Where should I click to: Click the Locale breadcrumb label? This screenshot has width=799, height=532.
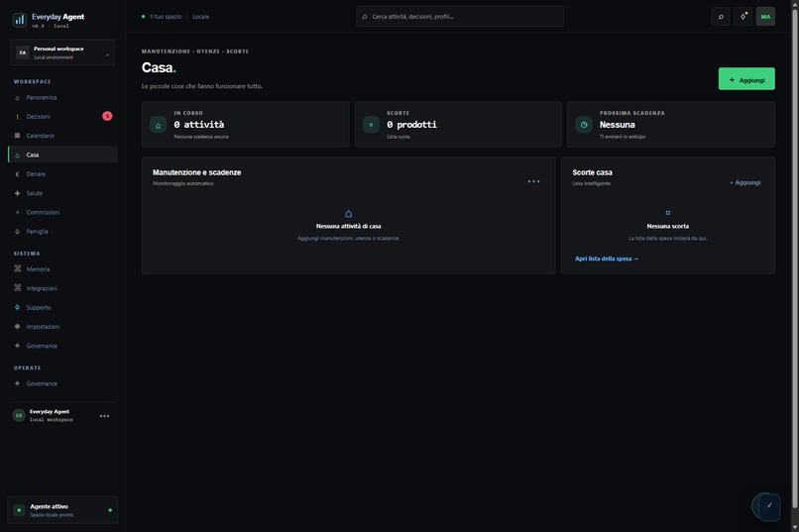(201, 17)
